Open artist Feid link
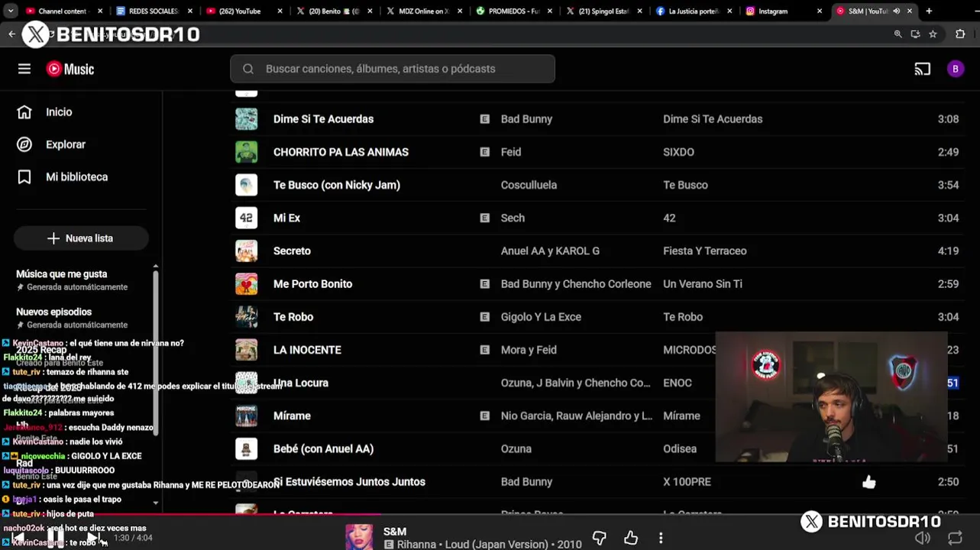The width and height of the screenshot is (980, 550). pyautogui.click(x=511, y=152)
